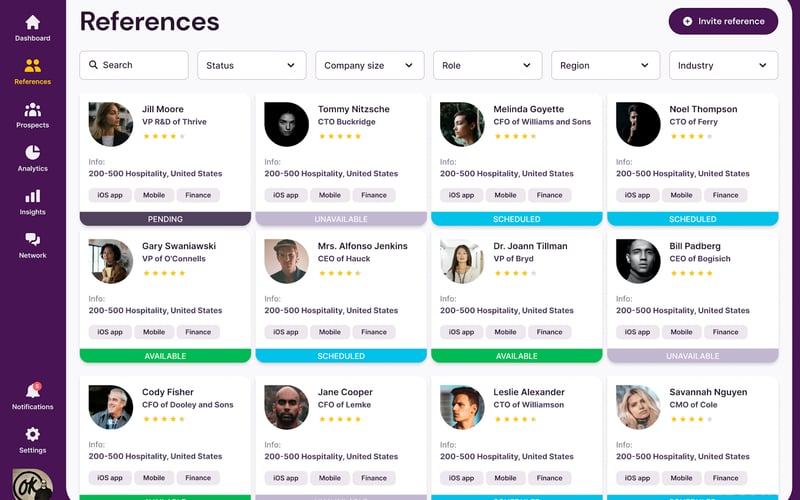Open the Analytics pie chart icon
The image size is (800, 500).
(32, 153)
